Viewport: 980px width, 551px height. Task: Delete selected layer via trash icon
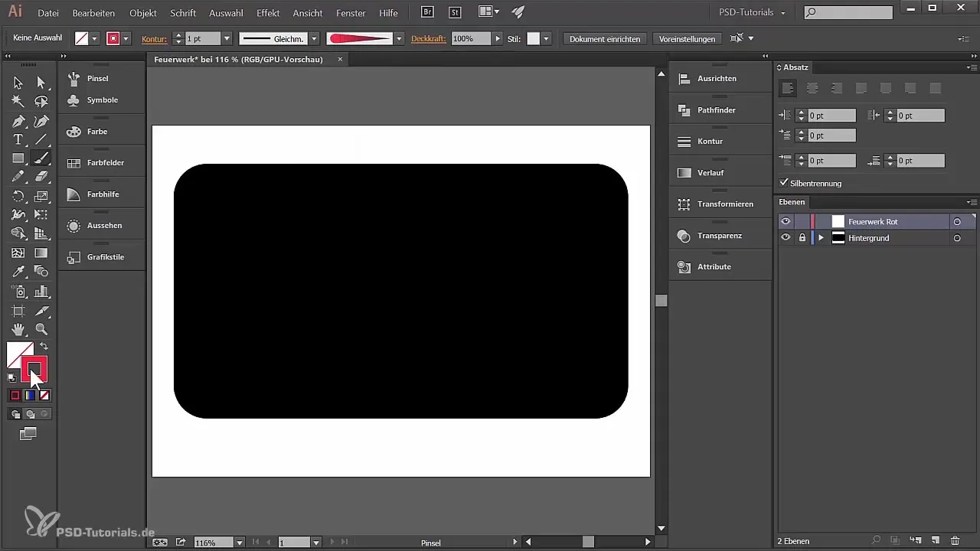955,541
